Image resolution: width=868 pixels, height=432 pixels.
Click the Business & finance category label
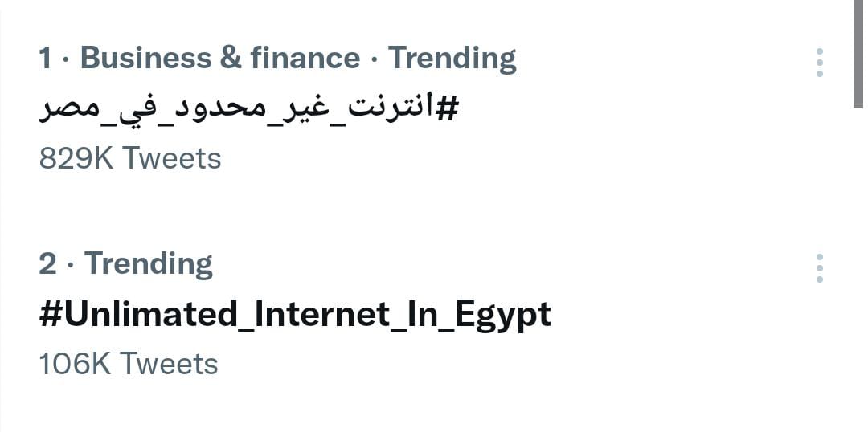click(220, 58)
